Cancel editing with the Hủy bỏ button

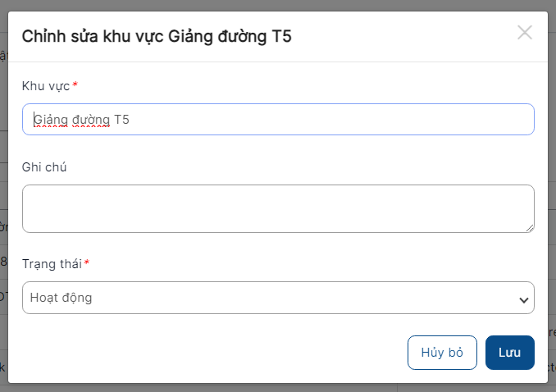point(442,353)
